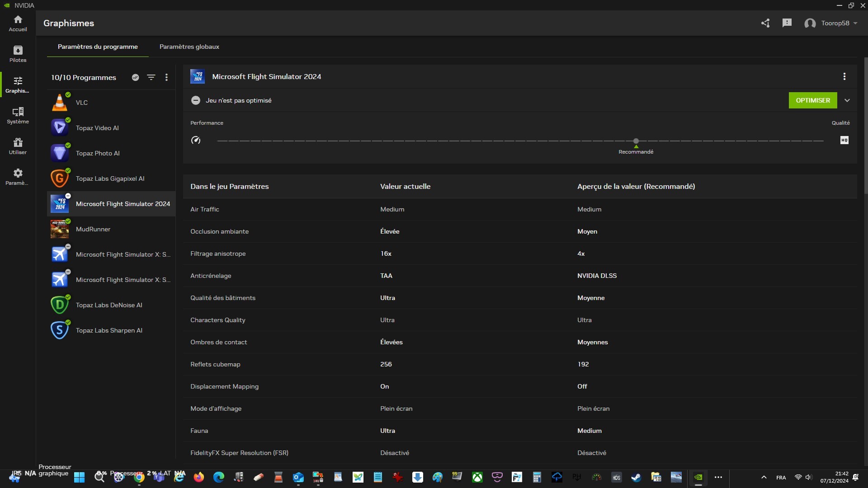868x488 pixels.
Task: Open Xbox app from taskbar
Action: click(x=477, y=477)
